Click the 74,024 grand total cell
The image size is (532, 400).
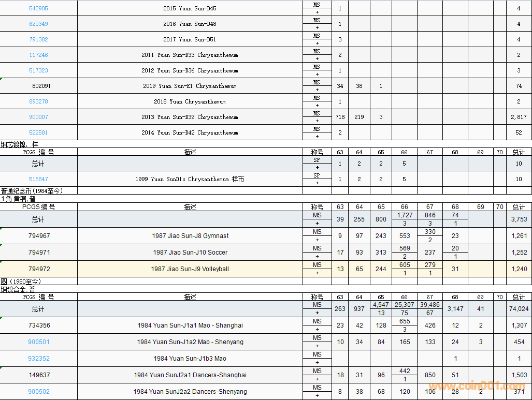tap(519, 309)
